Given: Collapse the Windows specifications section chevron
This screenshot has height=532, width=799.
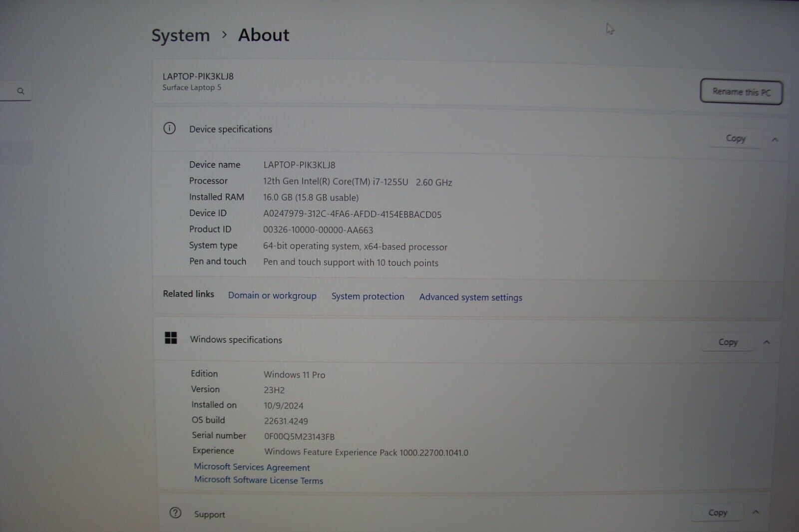Looking at the screenshot, I should (x=767, y=342).
